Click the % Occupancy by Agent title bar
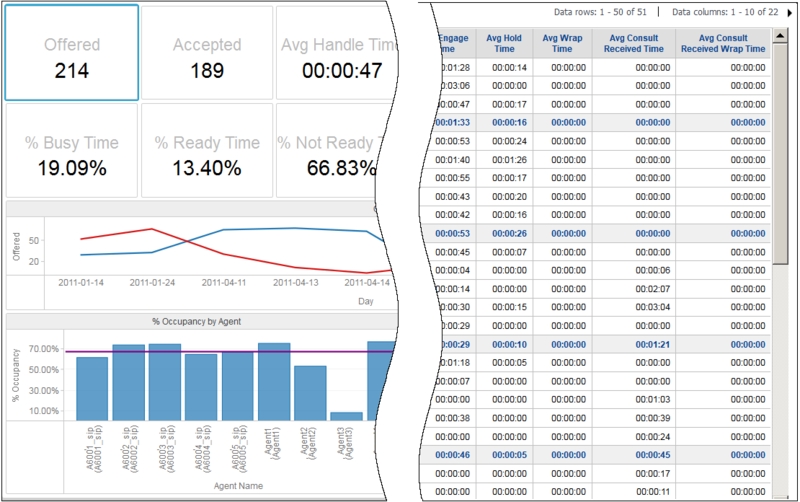Image resolution: width=800 pixels, height=502 pixels. tap(198, 322)
